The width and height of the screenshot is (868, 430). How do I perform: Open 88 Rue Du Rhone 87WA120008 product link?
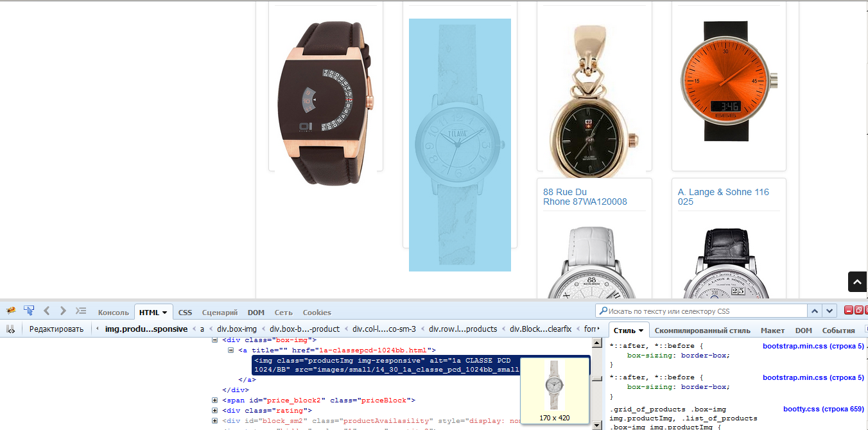coord(585,197)
